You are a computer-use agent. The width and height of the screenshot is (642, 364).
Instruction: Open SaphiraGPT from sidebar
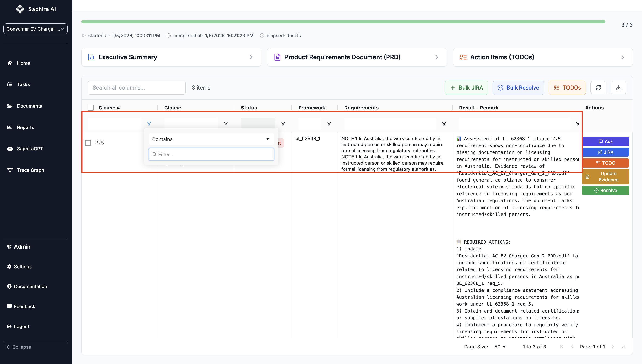pyautogui.click(x=30, y=148)
